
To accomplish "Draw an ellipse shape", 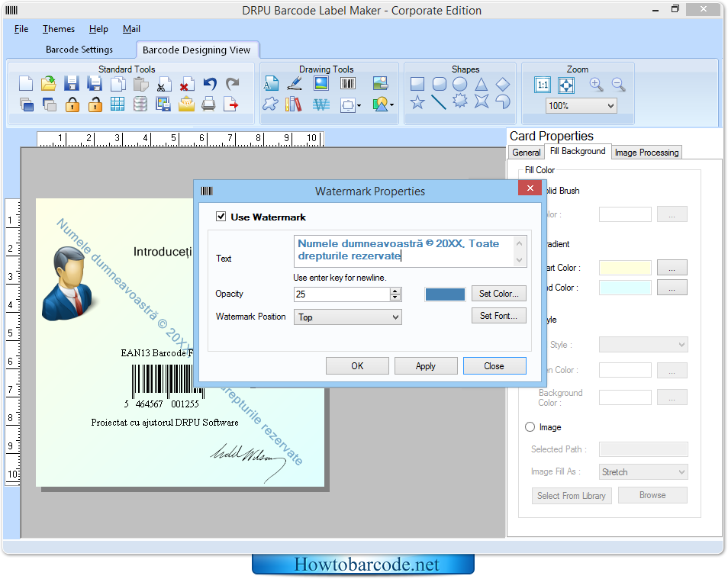I will click(x=460, y=84).
